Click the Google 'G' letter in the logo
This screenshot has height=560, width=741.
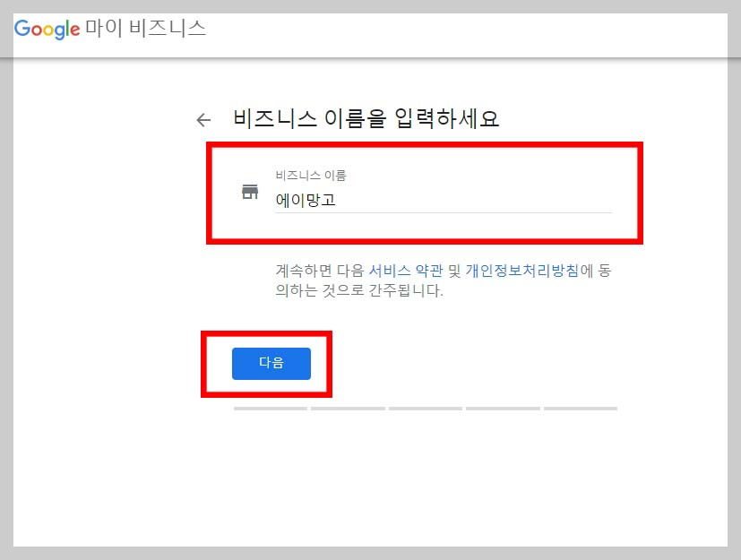pos(23,30)
